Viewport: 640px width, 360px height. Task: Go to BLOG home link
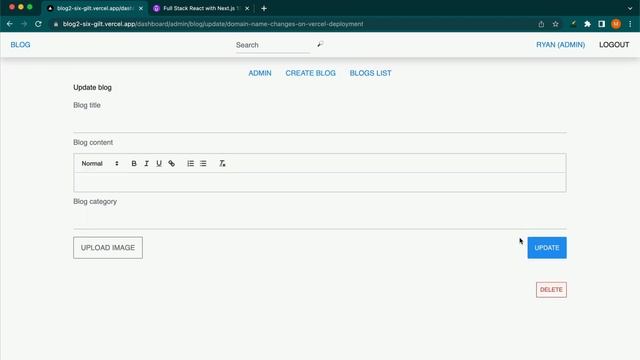(20, 45)
